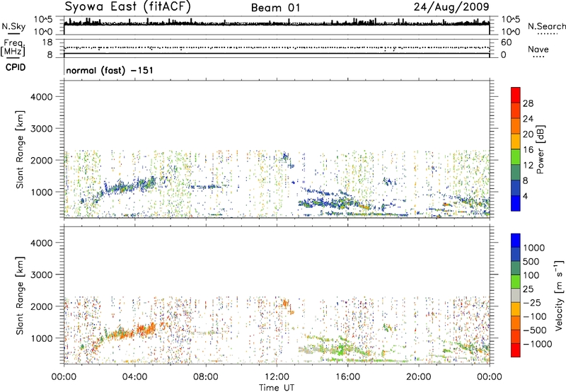Click the blue top swatch of Velocity colorbar
566x392 pixels.
[x=516, y=241]
